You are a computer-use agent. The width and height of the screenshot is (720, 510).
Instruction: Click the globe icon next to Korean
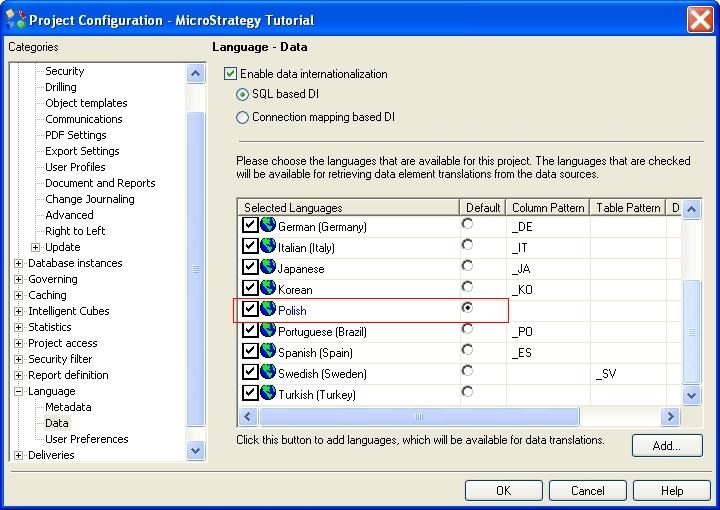268,289
